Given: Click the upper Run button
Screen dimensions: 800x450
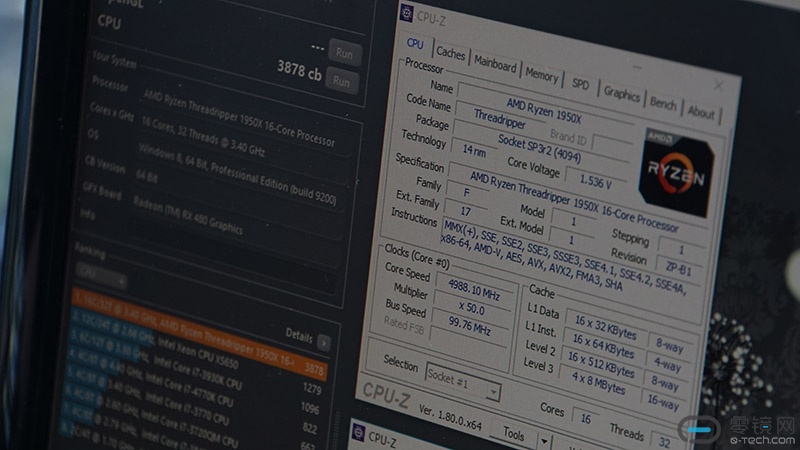Looking at the screenshot, I should [344, 52].
